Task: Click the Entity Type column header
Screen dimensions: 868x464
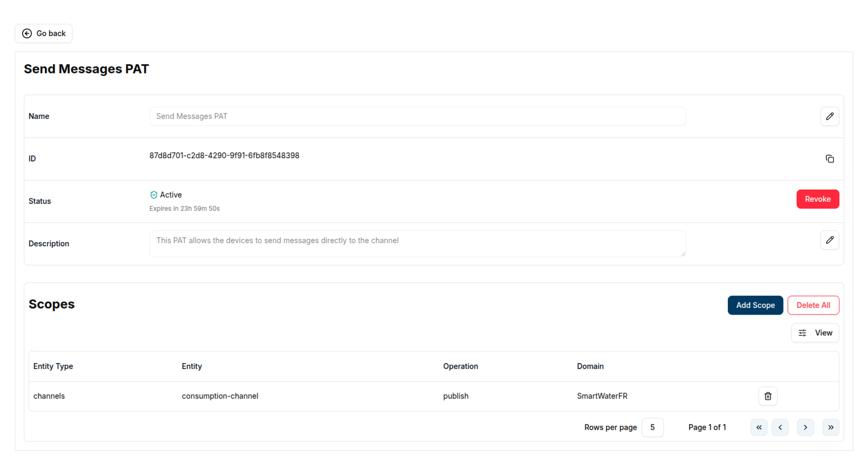Action: click(53, 366)
